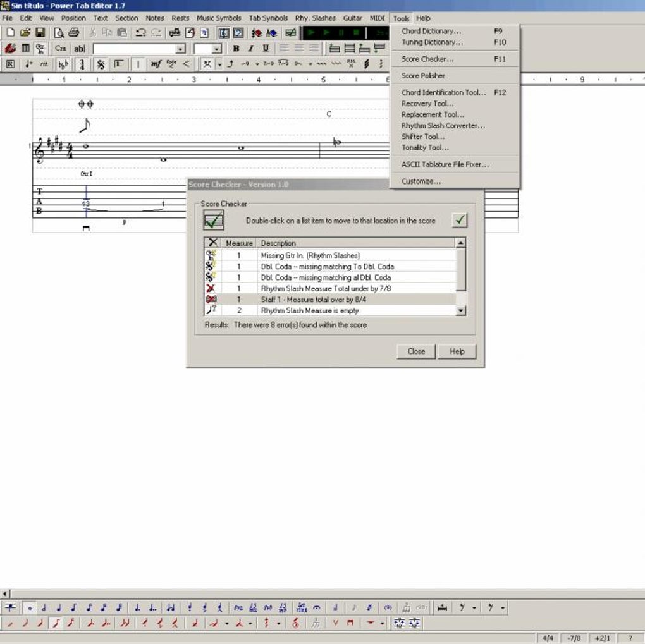Select the quarter note duration icon
Image resolution: width=645 pixels, height=644 pixels.
[59, 607]
